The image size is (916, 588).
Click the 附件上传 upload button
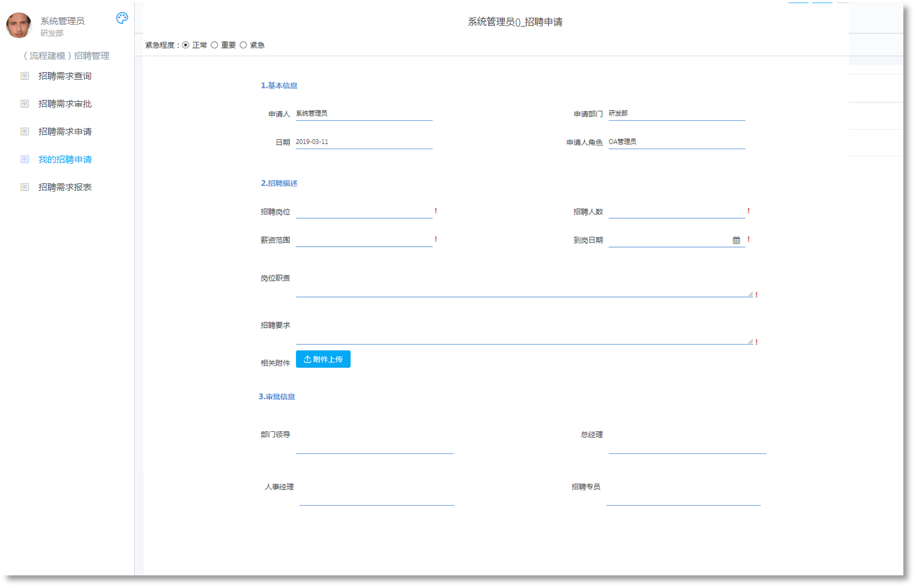point(323,359)
